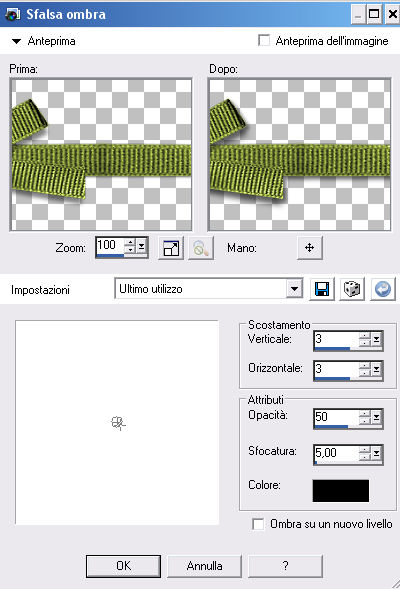Open the Opacità slider dropdown arrow

376,417
